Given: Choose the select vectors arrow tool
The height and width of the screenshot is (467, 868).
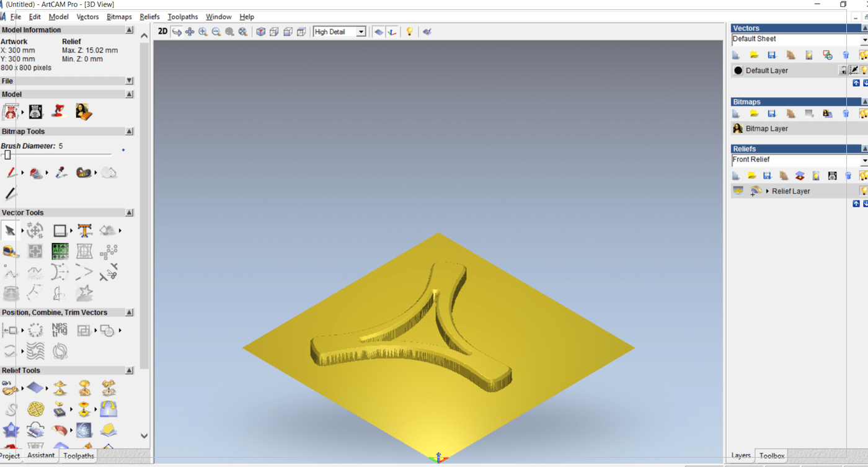Looking at the screenshot, I should [x=10, y=231].
